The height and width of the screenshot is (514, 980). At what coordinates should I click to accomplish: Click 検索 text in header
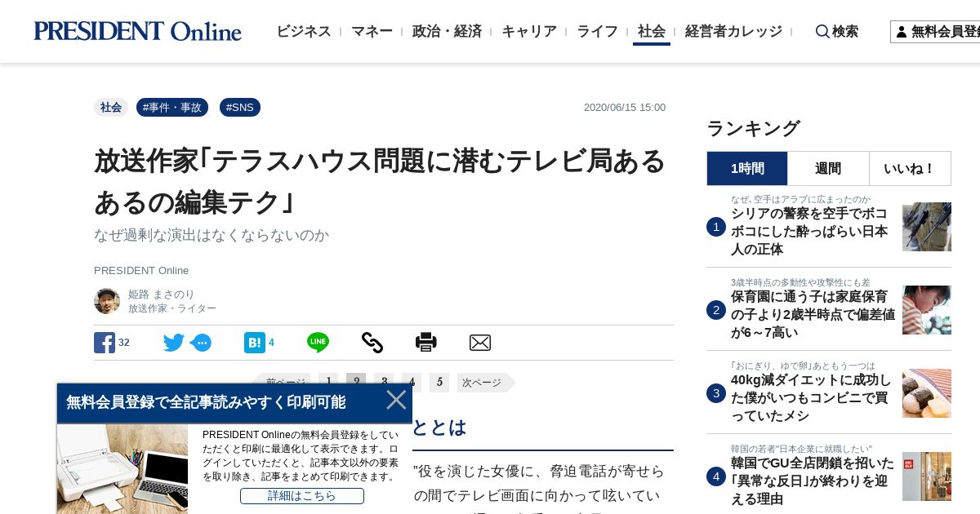(x=845, y=31)
